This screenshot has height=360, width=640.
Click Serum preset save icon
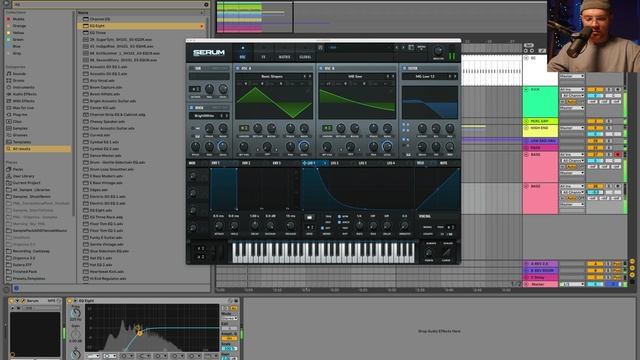[321, 48]
